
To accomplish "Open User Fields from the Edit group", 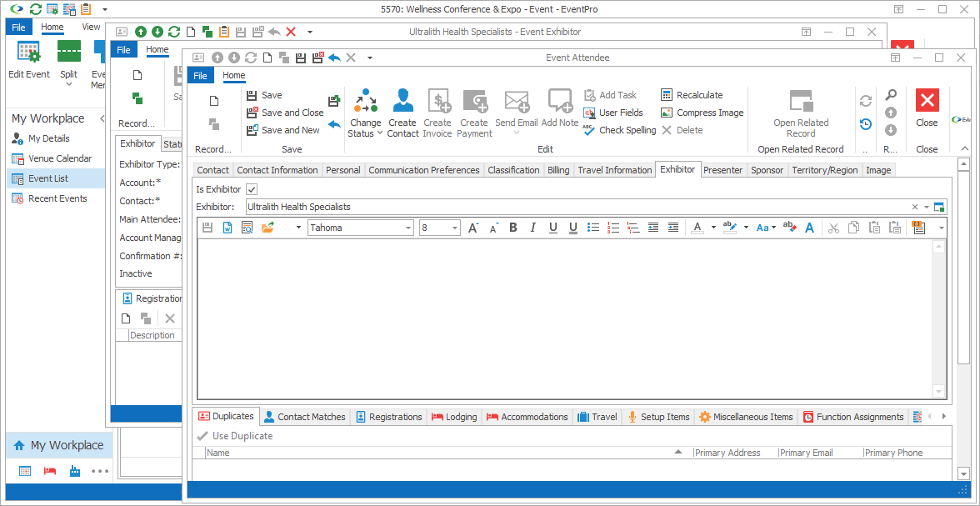I will click(613, 113).
